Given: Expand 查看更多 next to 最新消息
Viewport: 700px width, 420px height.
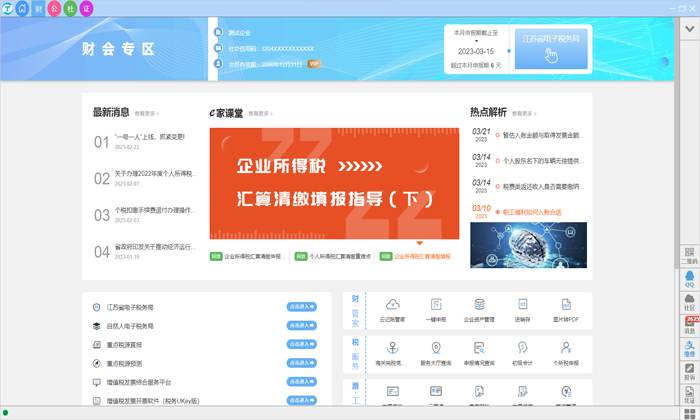Looking at the screenshot, I should (146, 114).
